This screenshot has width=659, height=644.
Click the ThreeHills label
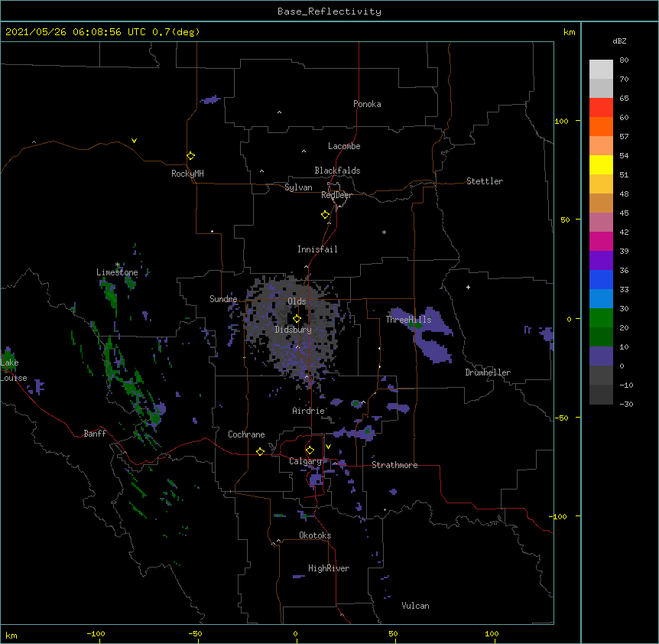(x=408, y=320)
